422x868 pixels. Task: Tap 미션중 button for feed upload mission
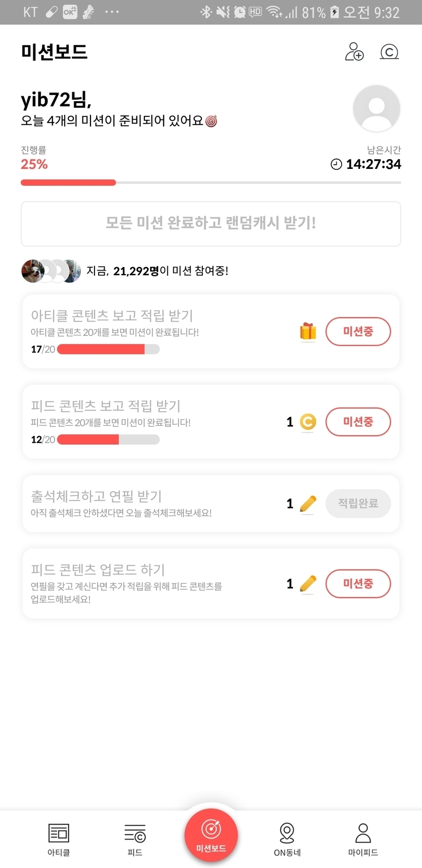pyautogui.click(x=358, y=584)
